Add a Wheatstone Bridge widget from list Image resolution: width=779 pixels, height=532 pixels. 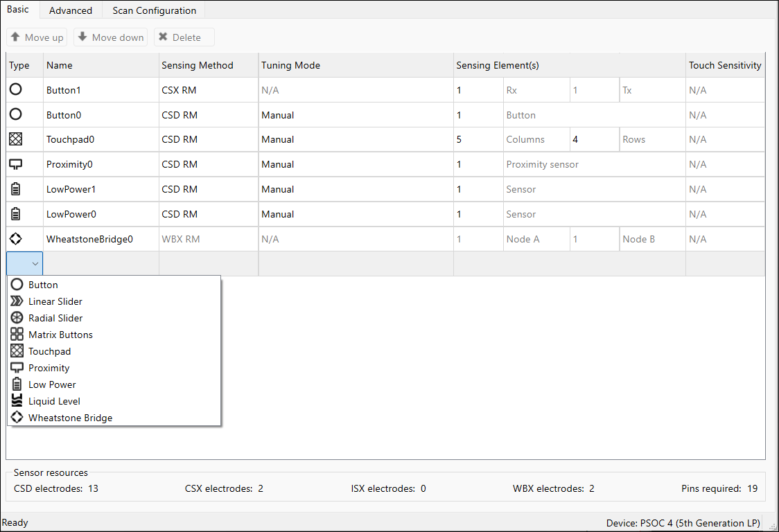point(70,418)
